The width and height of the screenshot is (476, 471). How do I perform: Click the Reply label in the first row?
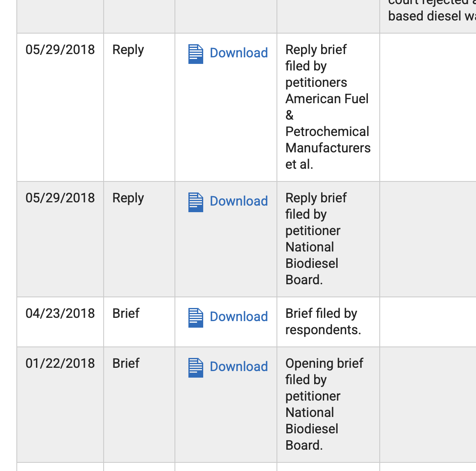click(x=128, y=50)
